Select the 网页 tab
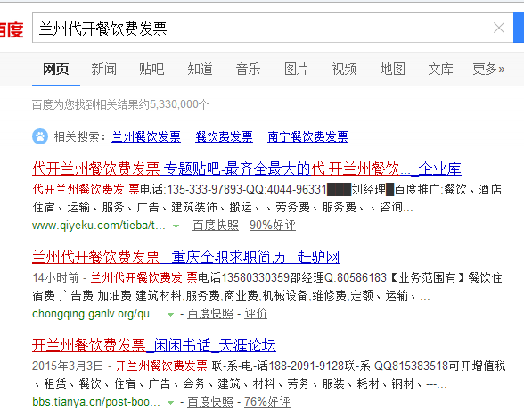The width and height of the screenshot is (524, 420). click(x=56, y=70)
